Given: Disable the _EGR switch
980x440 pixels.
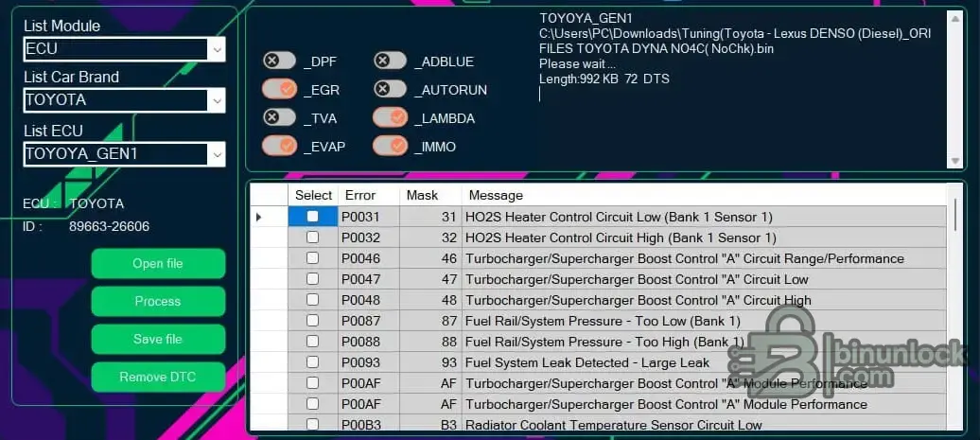Looking at the screenshot, I should click(x=279, y=90).
